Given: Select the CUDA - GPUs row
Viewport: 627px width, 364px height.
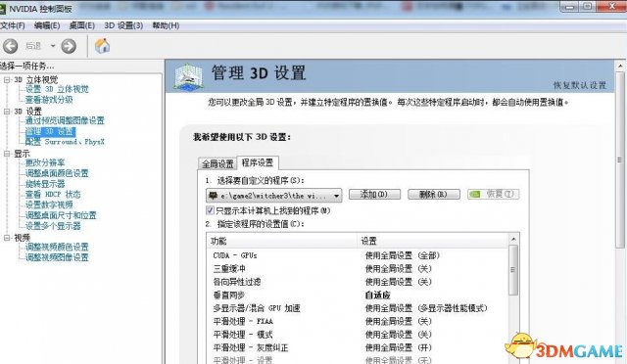Looking at the screenshot, I should (x=358, y=255).
